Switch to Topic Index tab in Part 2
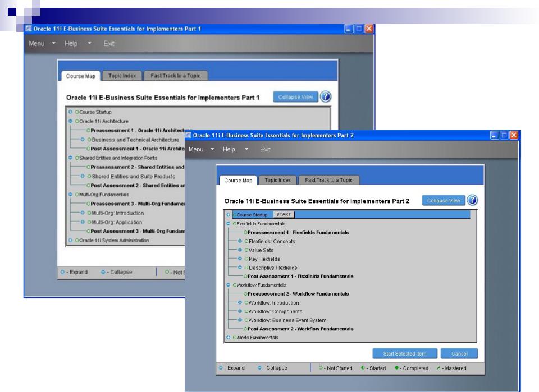The width and height of the screenshot is (539, 392). click(x=278, y=180)
